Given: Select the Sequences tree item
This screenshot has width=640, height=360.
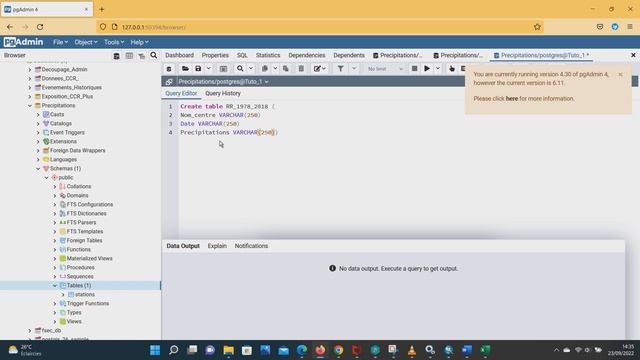Looking at the screenshot, I should [x=80, y=276].
